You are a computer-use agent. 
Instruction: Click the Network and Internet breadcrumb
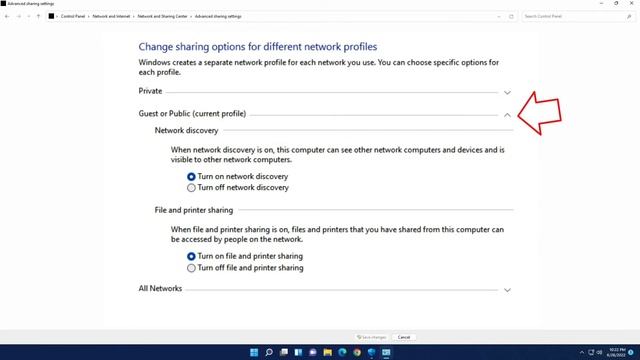pos(111,16)
